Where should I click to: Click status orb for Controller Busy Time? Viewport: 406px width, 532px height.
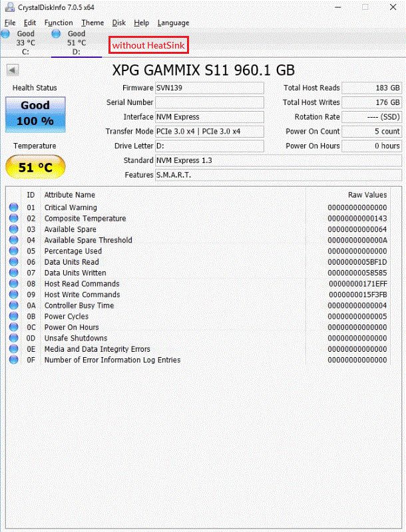click(13, 305)
